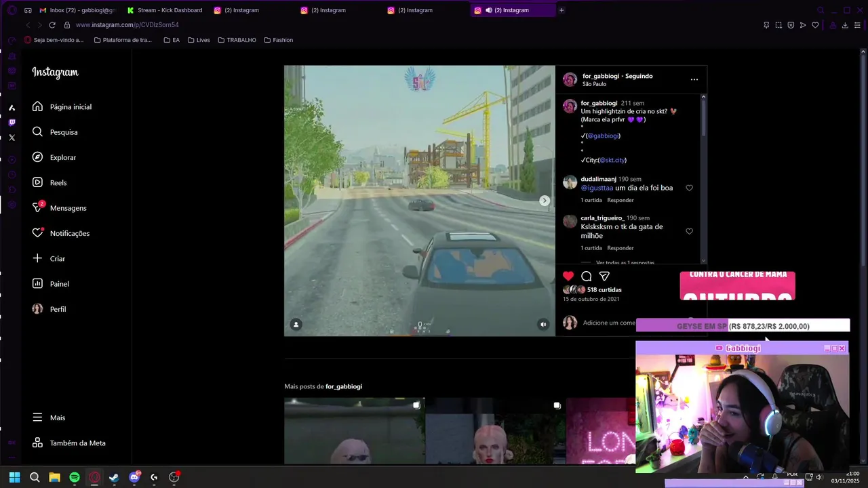Go back in browser history
The image size is (868, 488).
[28, 25]
